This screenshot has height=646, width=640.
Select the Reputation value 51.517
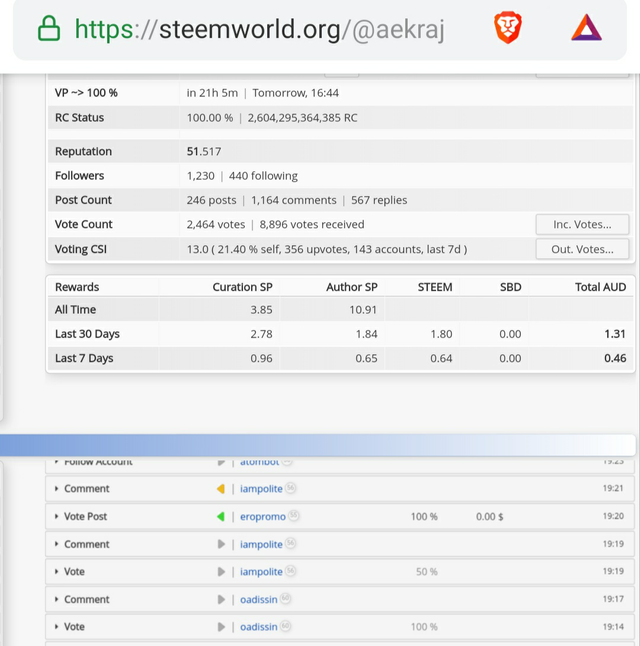(x=204, y=152)
